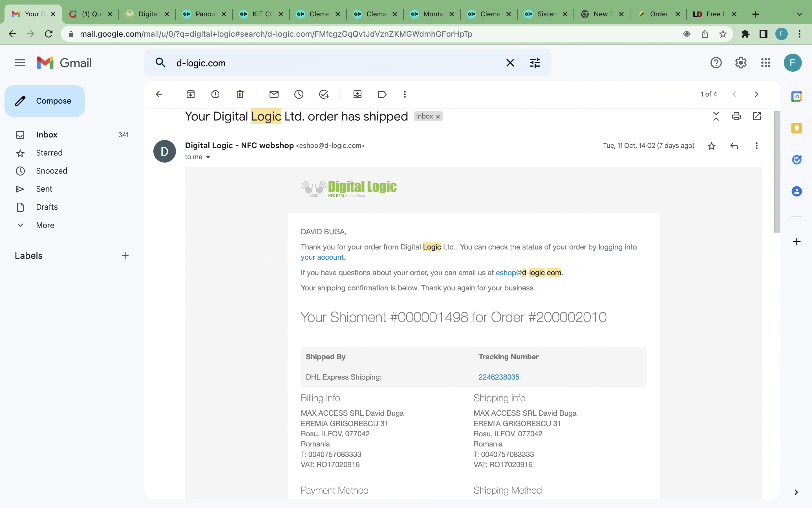812x508 pixels.
Task: Open the search options filter icon
Action: [x=535, y=63]
